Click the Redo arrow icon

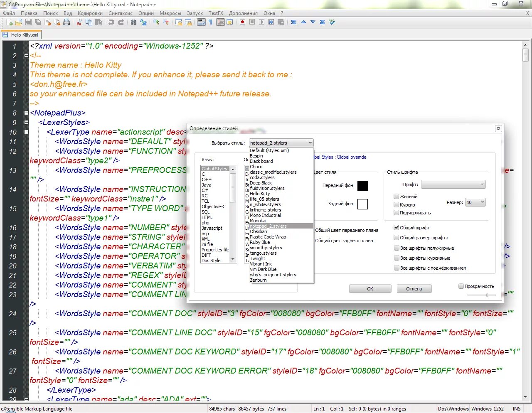[x=121, y=22]
